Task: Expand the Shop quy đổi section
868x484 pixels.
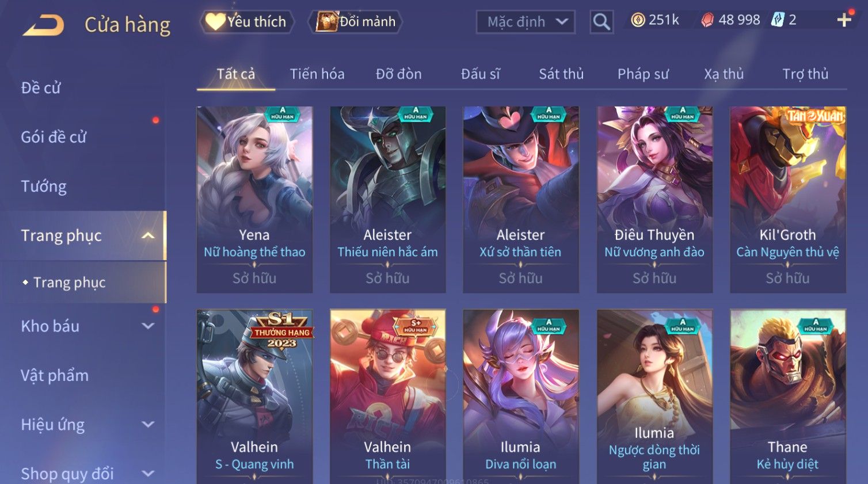Action: (x=148, y=474)
